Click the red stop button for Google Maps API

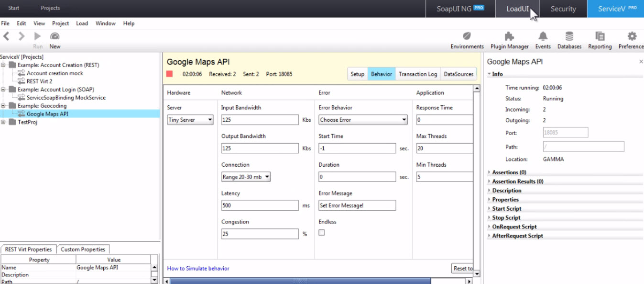click(170, 74)
